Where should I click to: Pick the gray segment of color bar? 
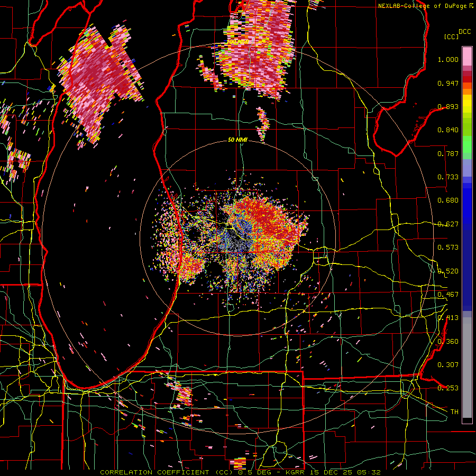(467, 368)
